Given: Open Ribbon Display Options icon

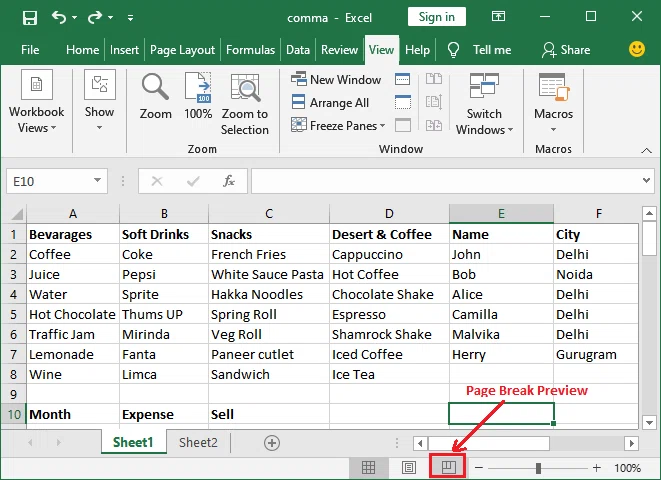Looking at the screenshot, I should click(498, 17).
